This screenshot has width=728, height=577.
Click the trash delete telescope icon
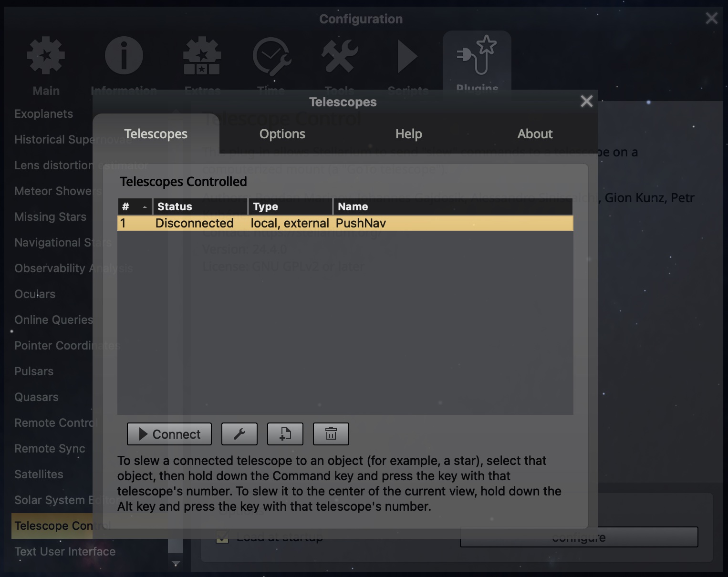(331, 434)
